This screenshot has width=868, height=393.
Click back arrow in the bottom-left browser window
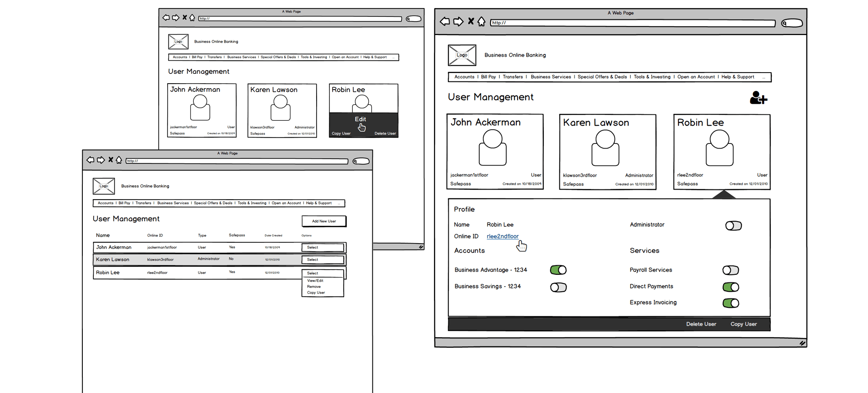(90, 160)
